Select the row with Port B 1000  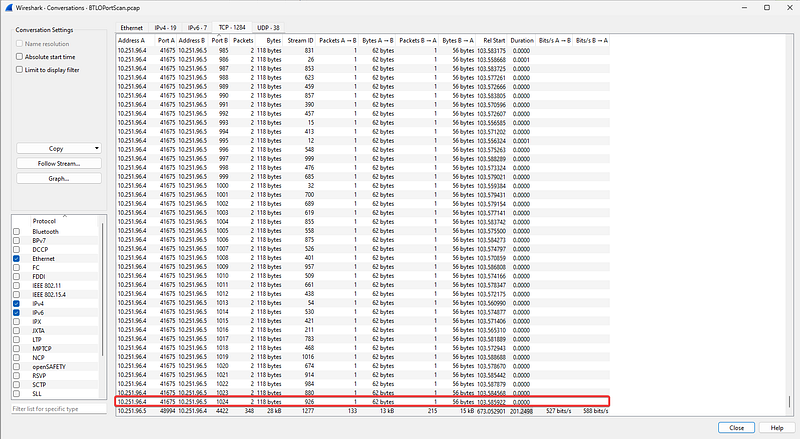coord(362,186)
